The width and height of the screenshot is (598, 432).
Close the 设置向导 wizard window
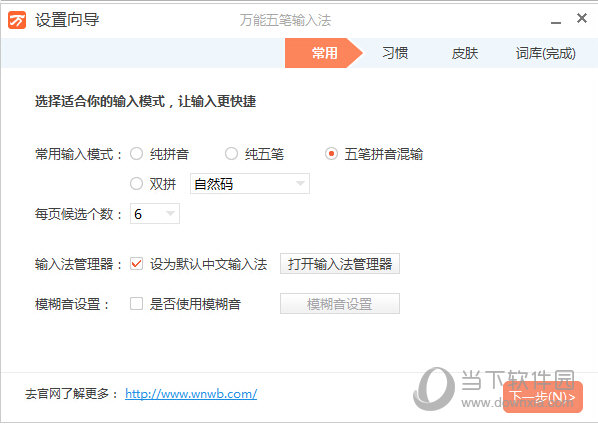(582, 18)
